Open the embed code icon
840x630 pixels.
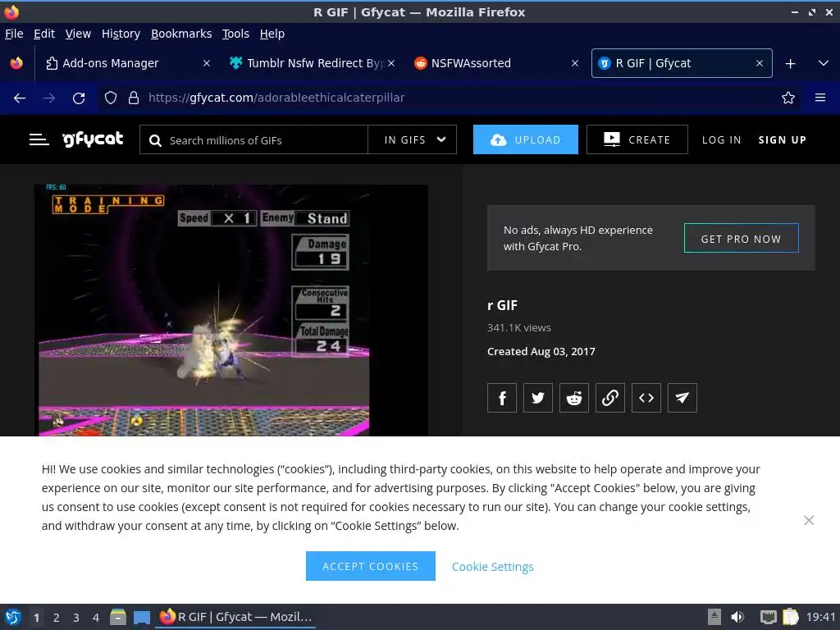click(x=646, y=398)
